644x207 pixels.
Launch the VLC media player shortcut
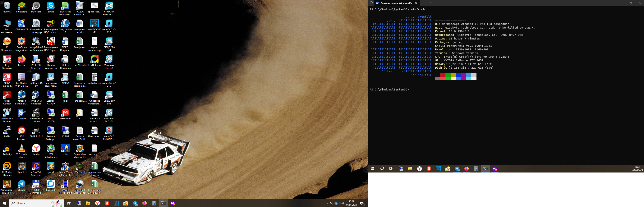[x=21, y=151]
